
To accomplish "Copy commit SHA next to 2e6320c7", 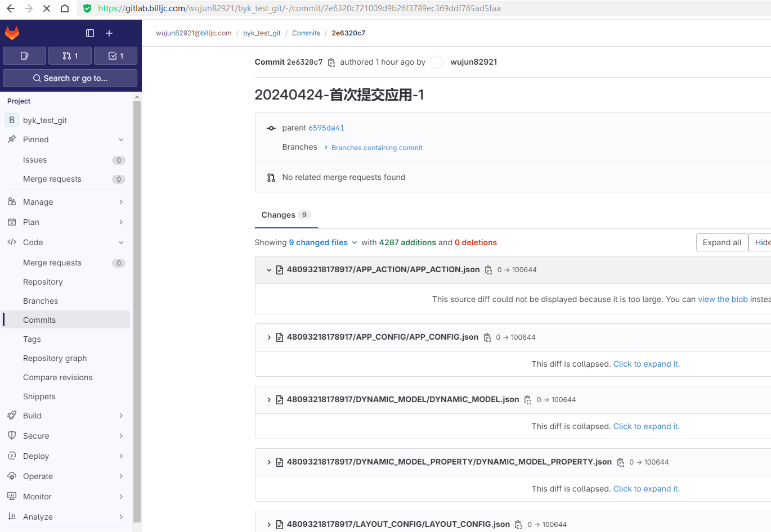I will pos(331,62).
